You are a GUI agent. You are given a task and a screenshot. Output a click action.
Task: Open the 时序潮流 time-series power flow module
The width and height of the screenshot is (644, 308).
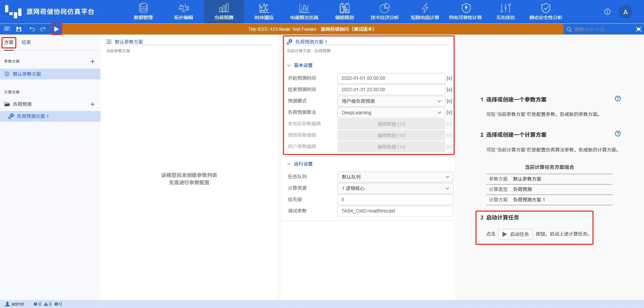pyautogui.click(x=264, y=12)
